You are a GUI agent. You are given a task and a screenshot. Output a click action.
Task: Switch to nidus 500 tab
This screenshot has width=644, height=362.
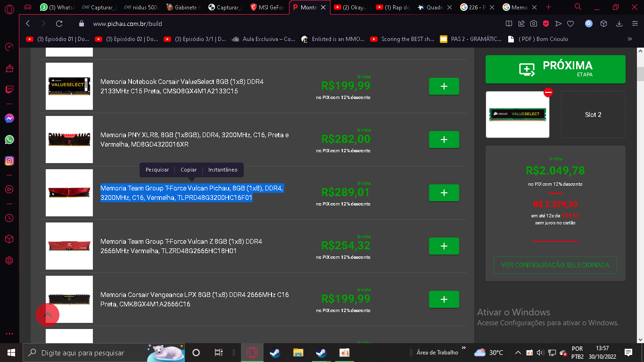[x=140, y=7]
